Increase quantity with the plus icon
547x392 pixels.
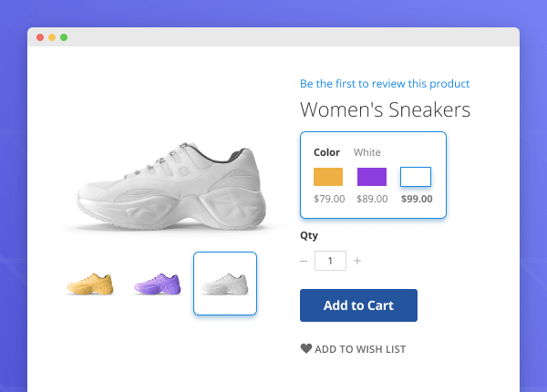357,261
